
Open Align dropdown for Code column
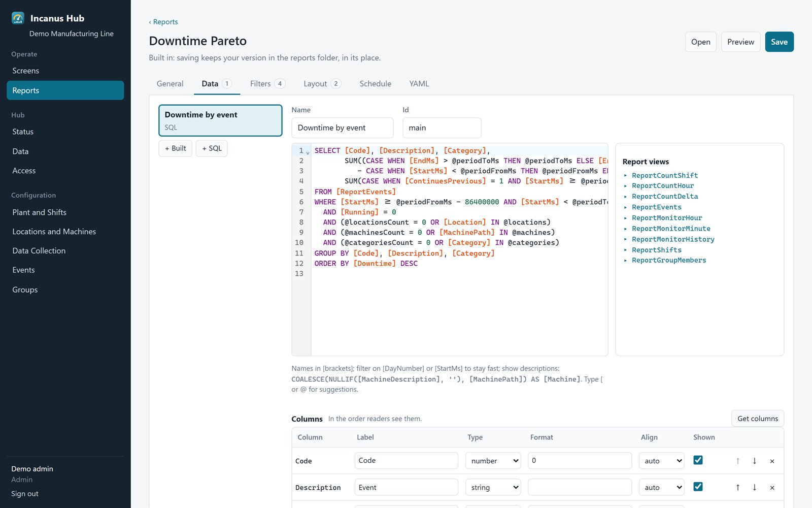coord(662,461)
